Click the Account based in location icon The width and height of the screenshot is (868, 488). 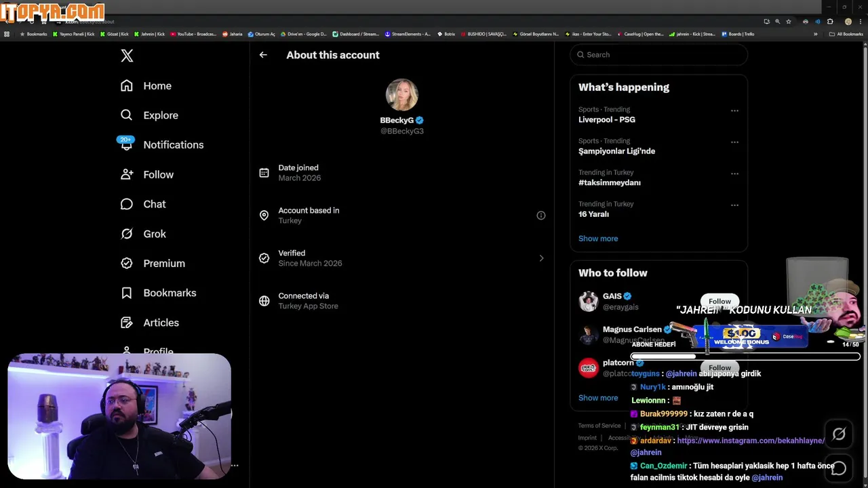(x=264, y=216)
